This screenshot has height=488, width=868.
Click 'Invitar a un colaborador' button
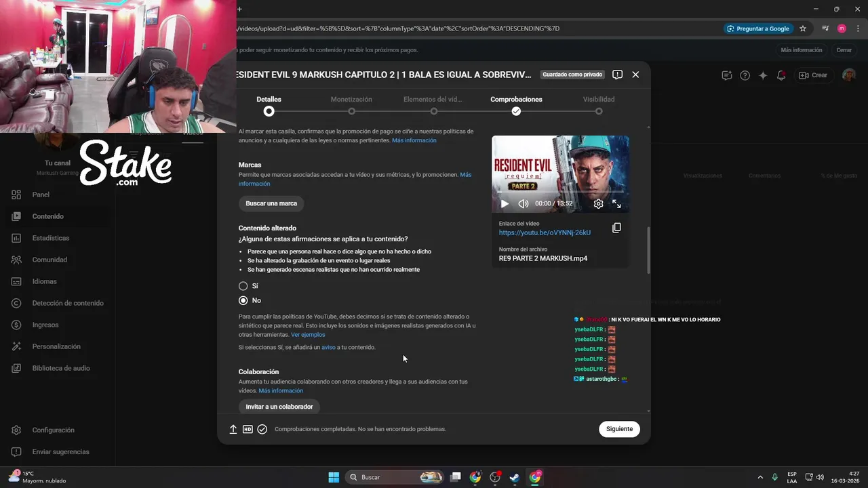[279, 407]
